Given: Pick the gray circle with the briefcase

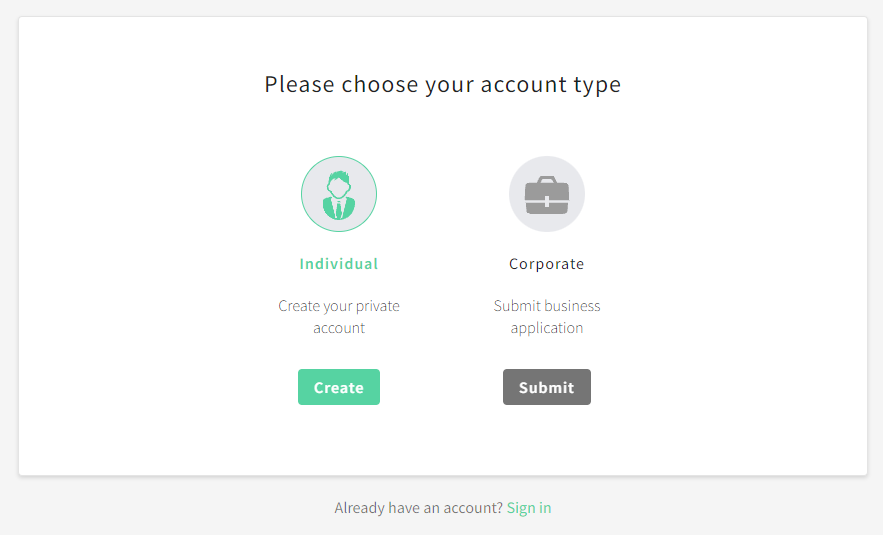Looking at the screenshot, I should pos(546,194).
